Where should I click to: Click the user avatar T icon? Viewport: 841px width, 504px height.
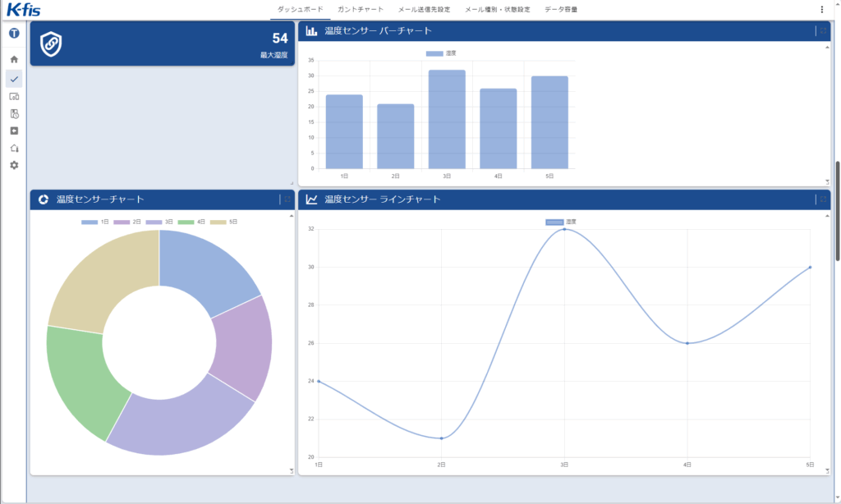(x=14, y=34)
